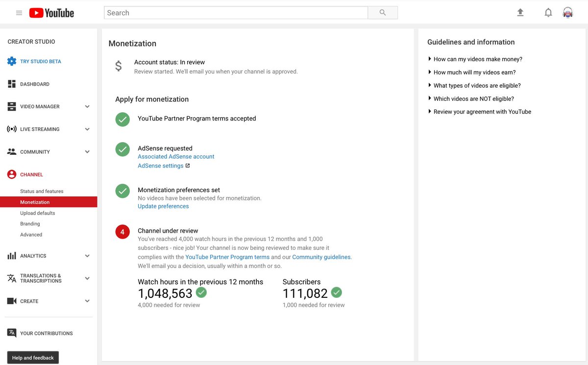The height and width of the screenshot is (365, 588).
Task: Click the Help and feedback button
Action: click(33, 358)
